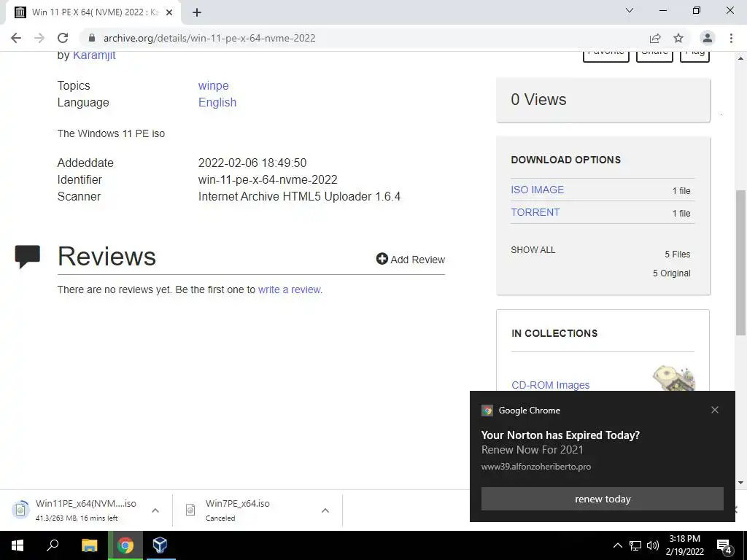The width and height of the screenshot is (747, 560).
Task: Click the "The Windows 11 PE iso" description
Action: (x=111, y=134)
